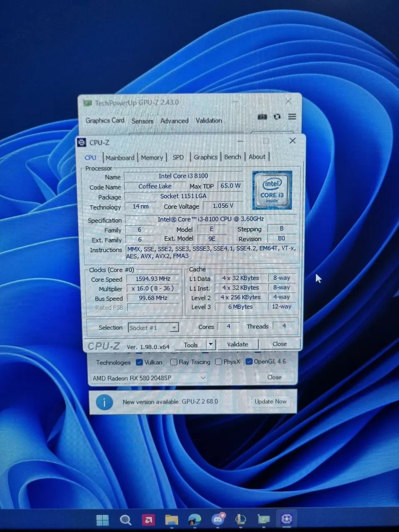
Task: Click the CPU-Z Close button
Action: (x=279, y=344)
